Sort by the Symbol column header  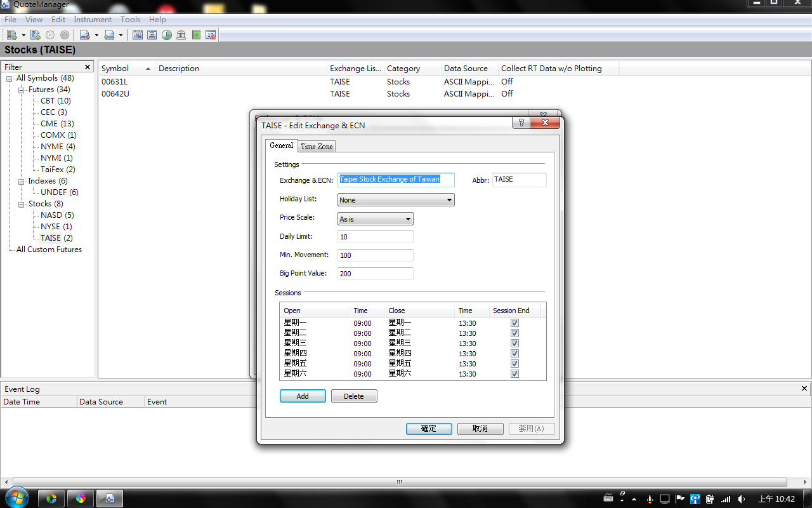[127, 69]
